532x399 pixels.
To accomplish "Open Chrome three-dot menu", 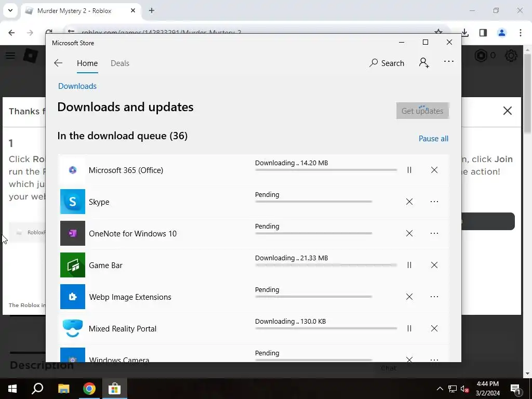I will click(x=521, y=33).
